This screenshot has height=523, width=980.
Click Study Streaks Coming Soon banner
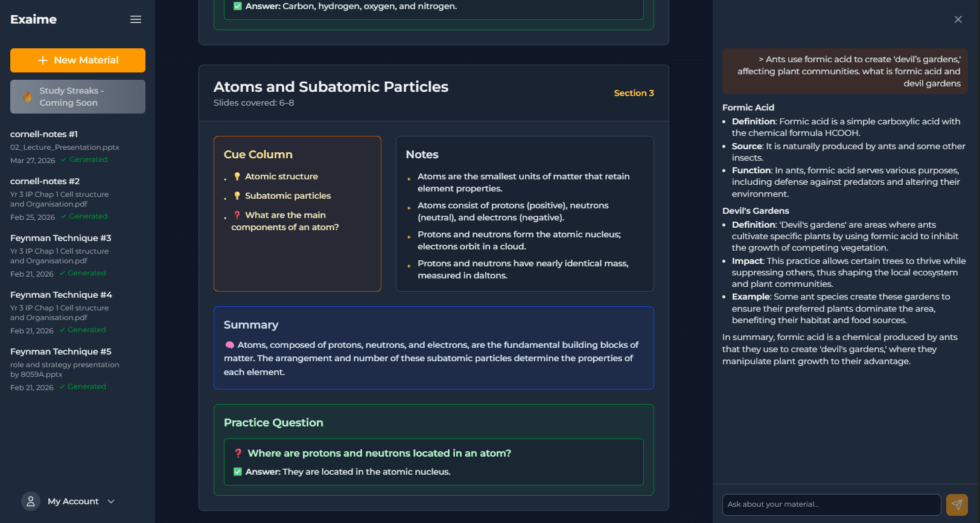click(78, 97)
